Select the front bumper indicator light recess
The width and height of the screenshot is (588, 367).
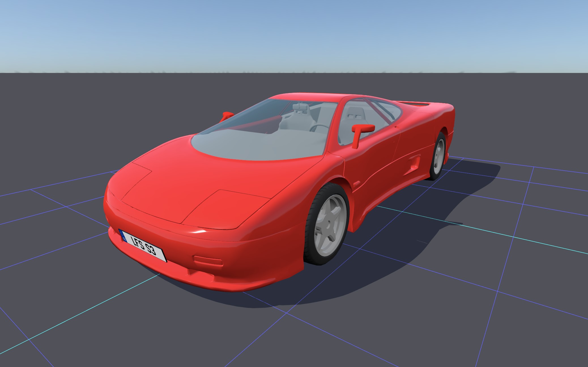(x=207, y=260)
